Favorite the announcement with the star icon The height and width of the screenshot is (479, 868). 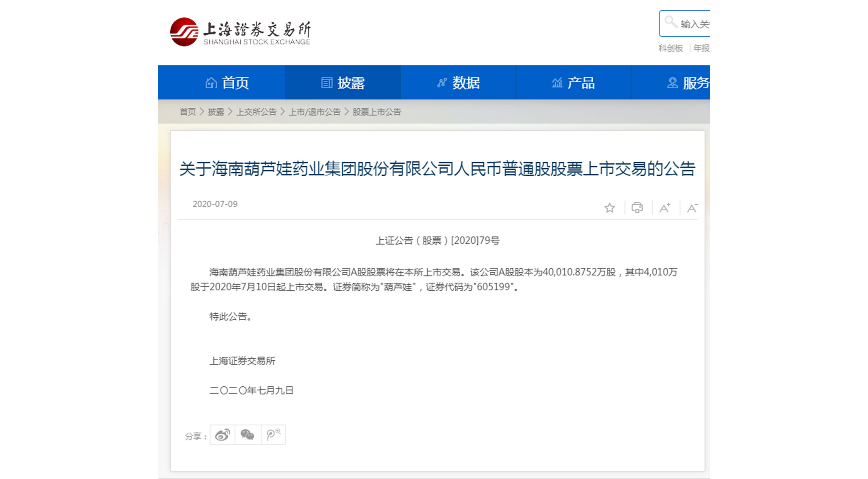[x=609, y=208]
